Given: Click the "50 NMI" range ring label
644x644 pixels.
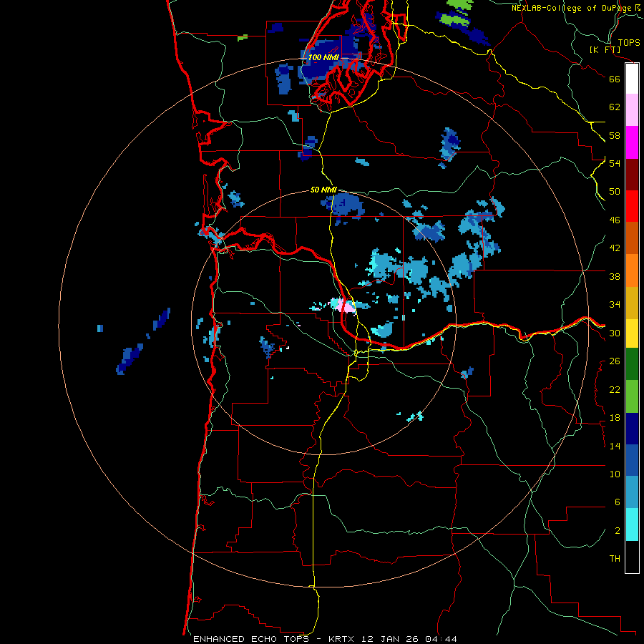Looking at the screenshot, I should (323, 190).
